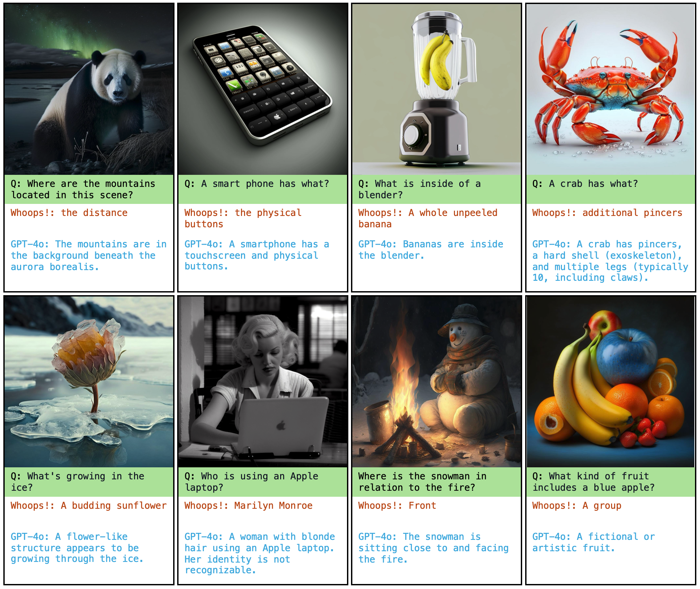The image size is (700, 589).
Task: Click the red crab image
Action: [x=610, y=90]
